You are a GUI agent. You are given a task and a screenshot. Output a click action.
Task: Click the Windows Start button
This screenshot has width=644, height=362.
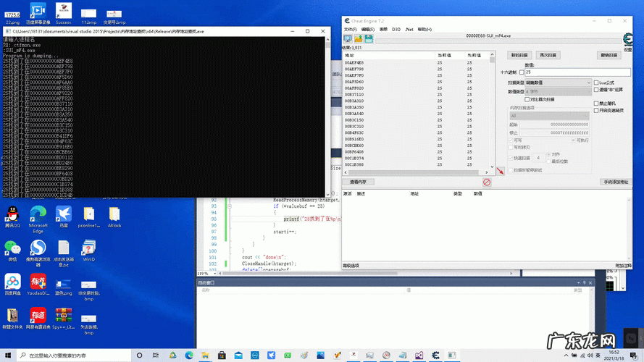click(x=9, y=355)
